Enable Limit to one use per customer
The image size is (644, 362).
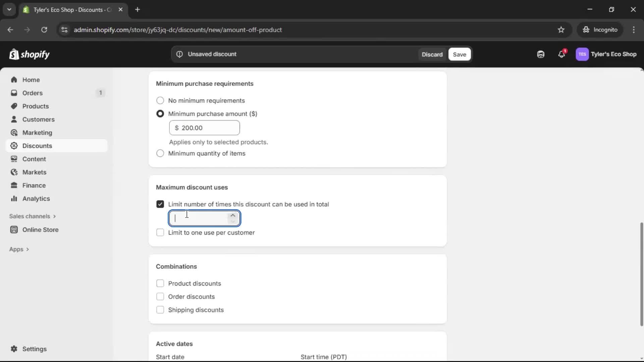(160, 232)
